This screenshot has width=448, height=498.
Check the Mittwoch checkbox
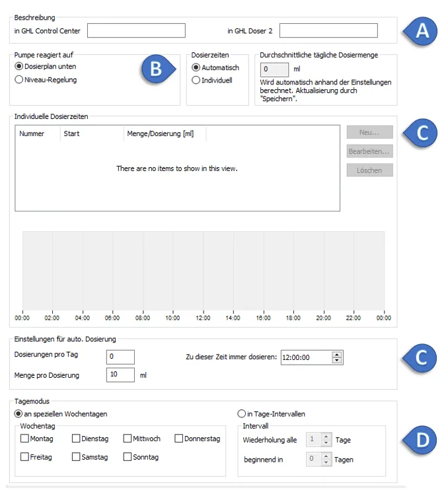[x=128, y=439]
